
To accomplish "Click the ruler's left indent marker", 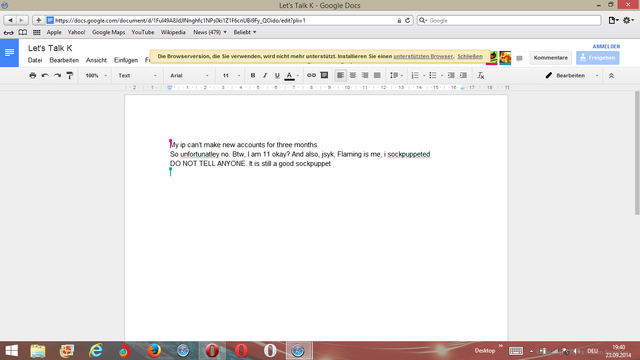I will 170,88.
